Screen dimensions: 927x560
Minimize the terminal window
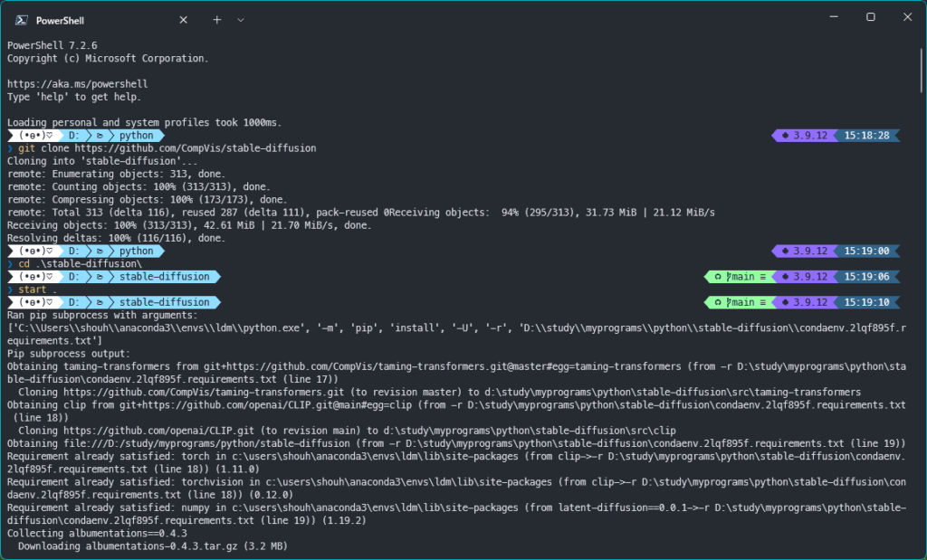click(834, 17)
